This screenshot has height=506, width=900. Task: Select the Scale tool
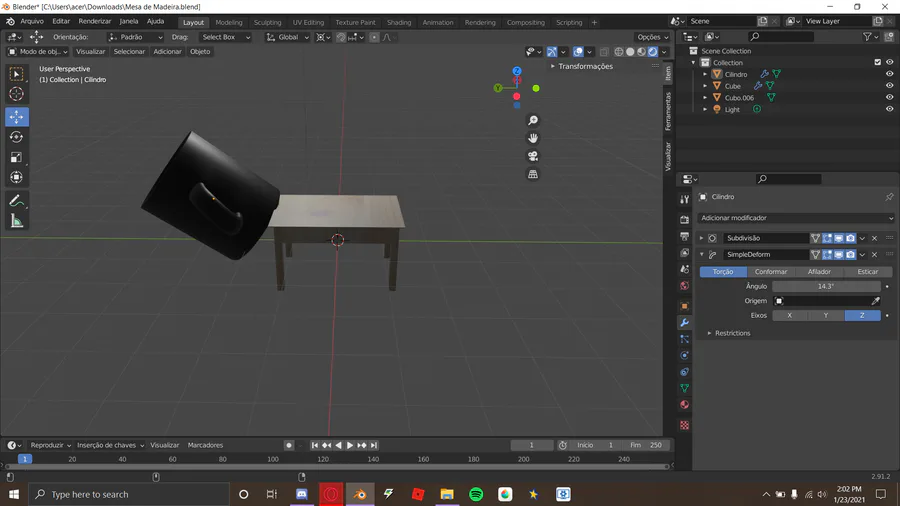[x=17, y=157]
